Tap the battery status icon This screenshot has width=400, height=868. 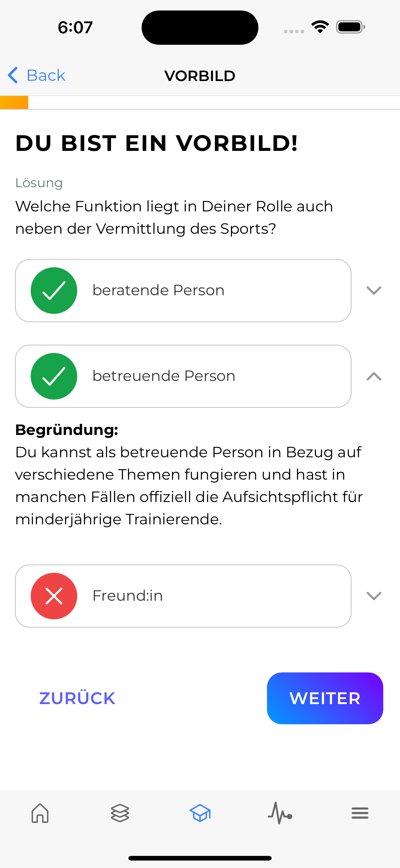[350, 27]
